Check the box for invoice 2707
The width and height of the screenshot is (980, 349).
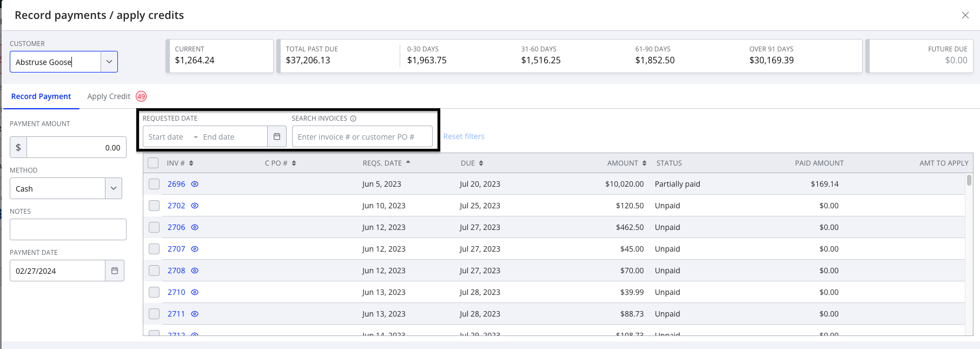(x=154, y=249)
